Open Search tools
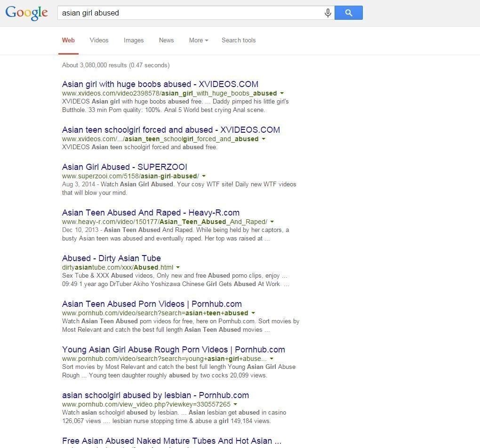Screen dimensions: 480x448 pos(239,40)
